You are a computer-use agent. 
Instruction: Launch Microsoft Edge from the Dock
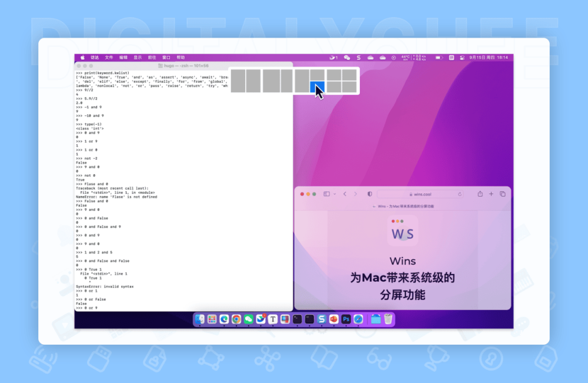pyautogui.click(x=224, y=319)
